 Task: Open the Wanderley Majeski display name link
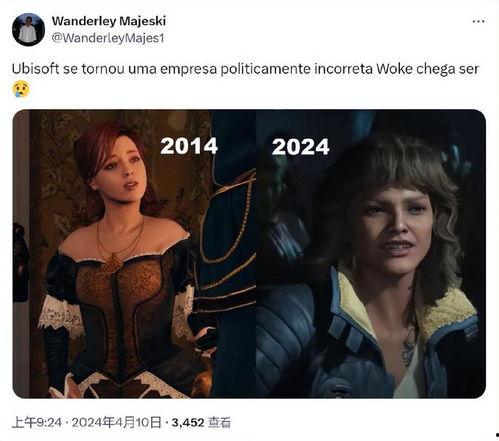coord(109,21)
